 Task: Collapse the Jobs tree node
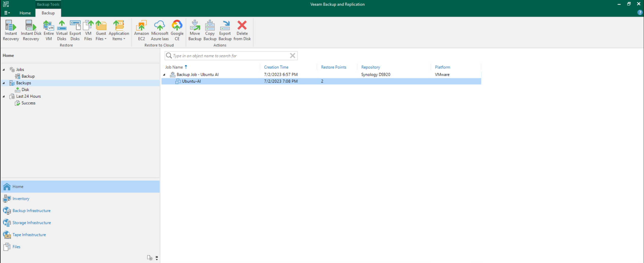point(4,69)
